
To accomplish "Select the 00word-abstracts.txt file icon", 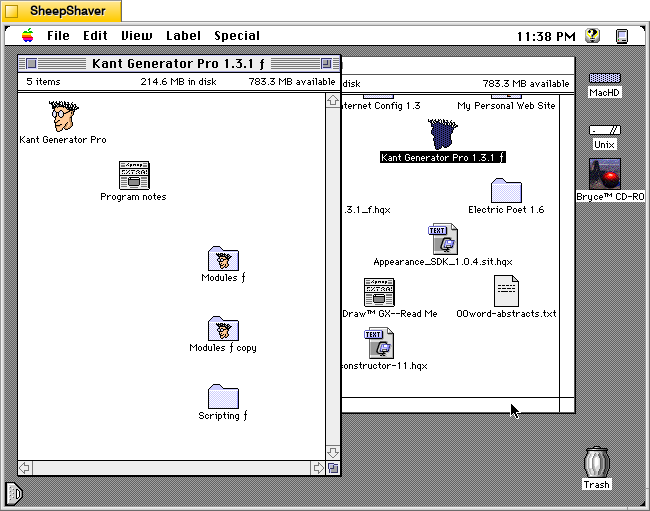I will (506, 291).
